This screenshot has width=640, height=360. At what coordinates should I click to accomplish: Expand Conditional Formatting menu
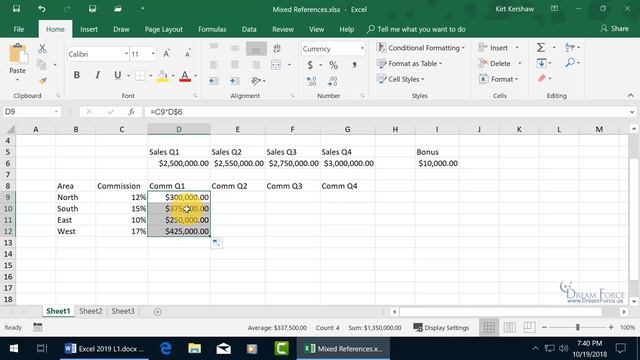coord(420,48)
